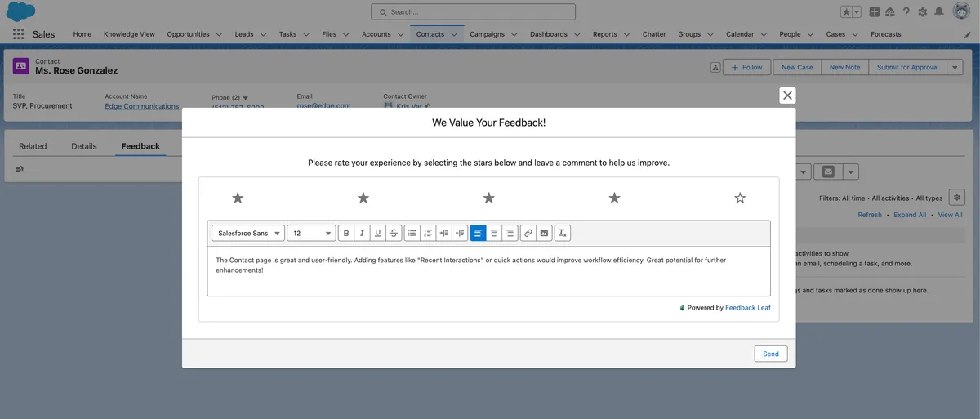
Task: Expand the Contacts tab menu chevron
Action: click(454, 34)
